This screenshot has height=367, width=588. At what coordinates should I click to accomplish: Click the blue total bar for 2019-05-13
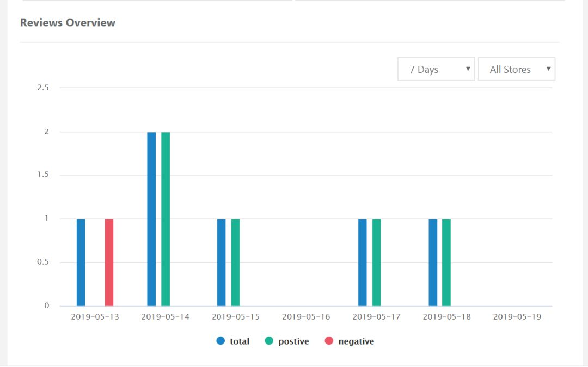click(x=81, y=262)
